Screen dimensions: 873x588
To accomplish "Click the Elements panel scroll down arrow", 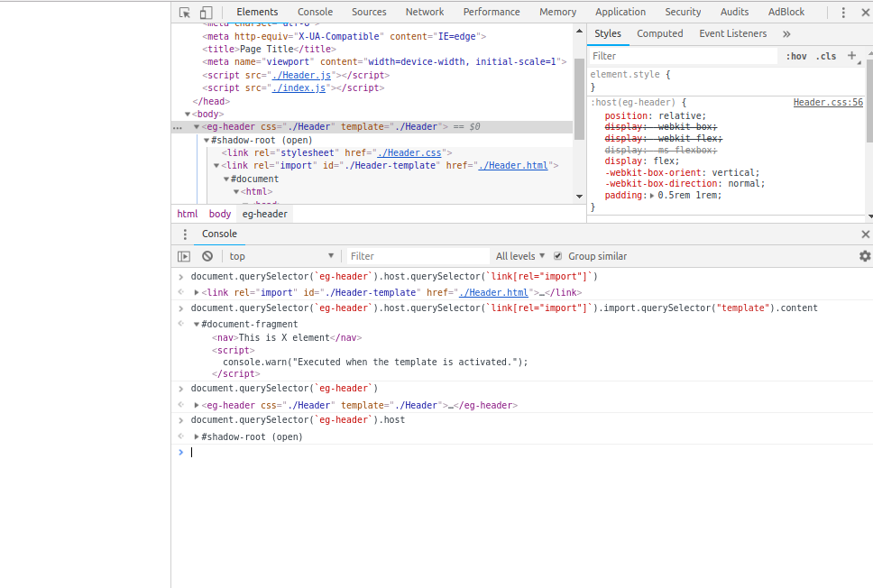I will pyautogui.click(x=579, y=196).
